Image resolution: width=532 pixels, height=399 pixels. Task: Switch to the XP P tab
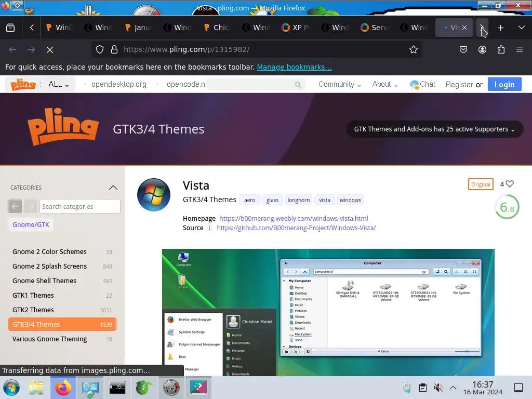(297, 28)
